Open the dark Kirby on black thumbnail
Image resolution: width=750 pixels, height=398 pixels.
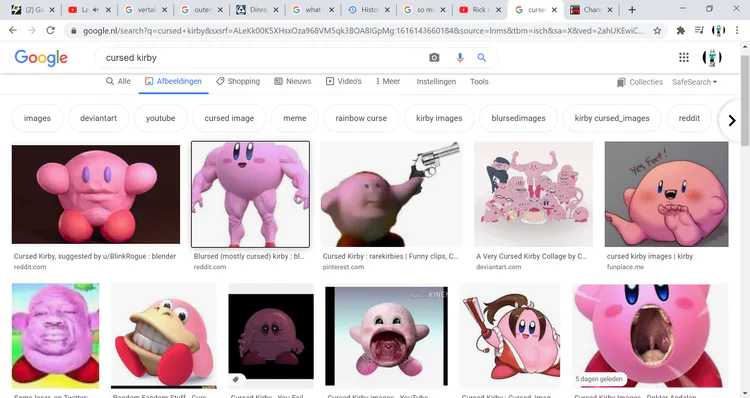[271, 336]
